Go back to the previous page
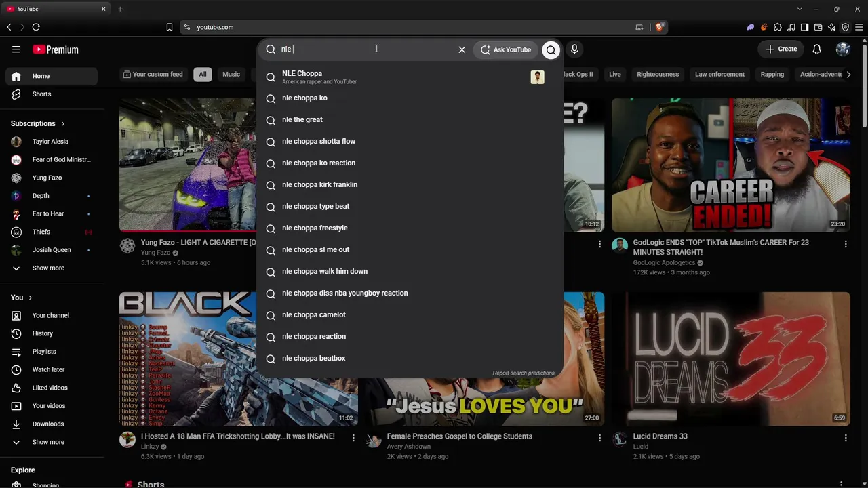The image size is (868, 488). (x=9, y=27)
